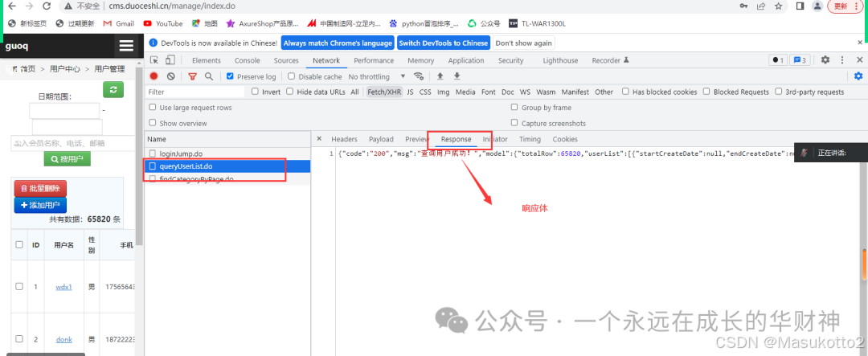Check the 3rd-party requests option
The image size is (868, 356).
778,92
